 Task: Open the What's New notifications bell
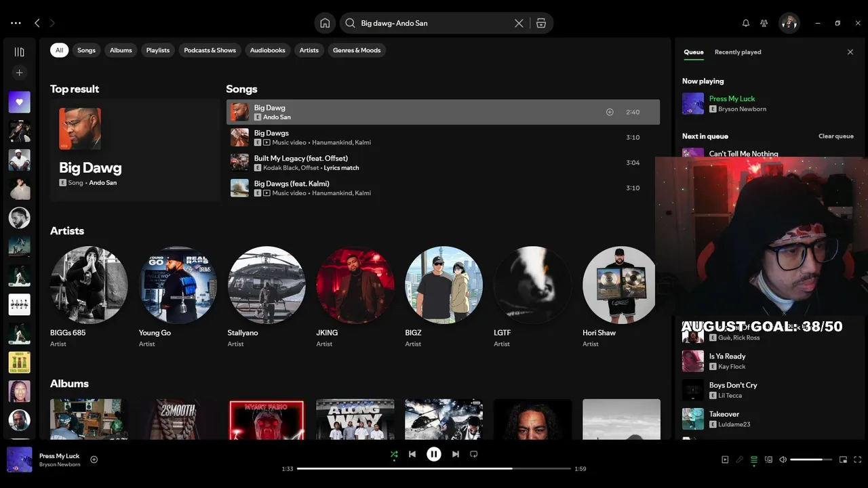coord(746,23)
